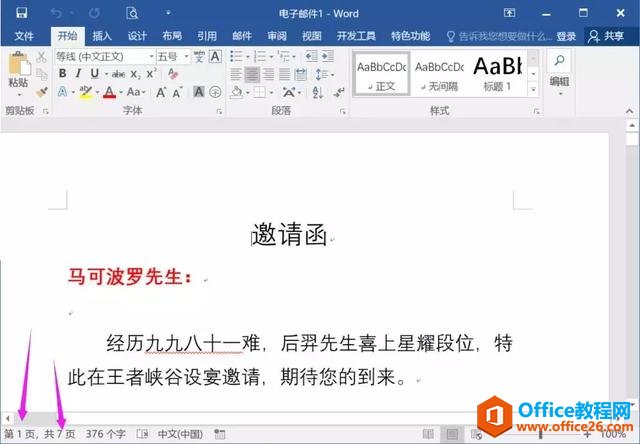Toggle superscript formatting
Screen dimensions: 640x444
click(x=151, y=73)
